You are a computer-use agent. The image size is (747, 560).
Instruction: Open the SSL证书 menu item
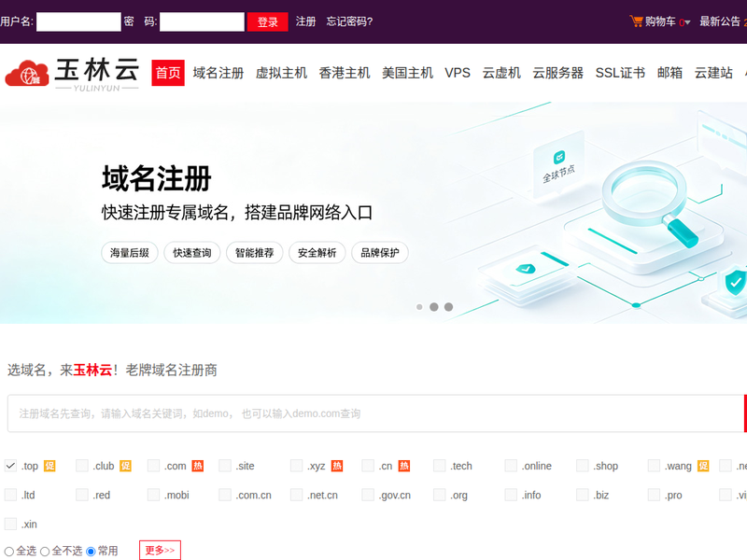[620, 73]
